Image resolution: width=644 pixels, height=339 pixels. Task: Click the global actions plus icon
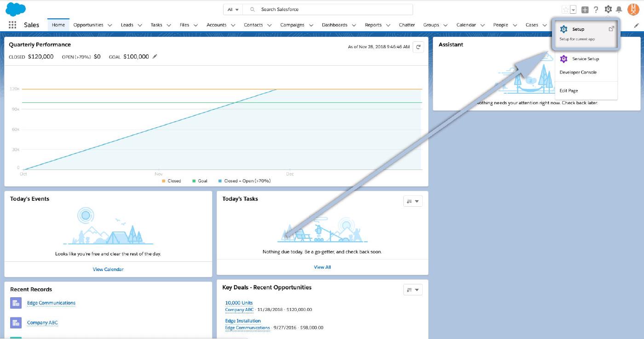tap(585, 10)
